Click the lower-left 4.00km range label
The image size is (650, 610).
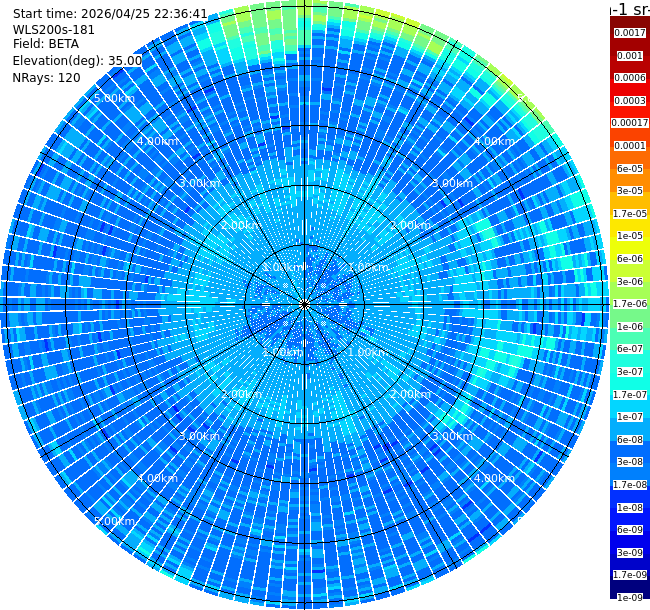(x=158, y=478)
